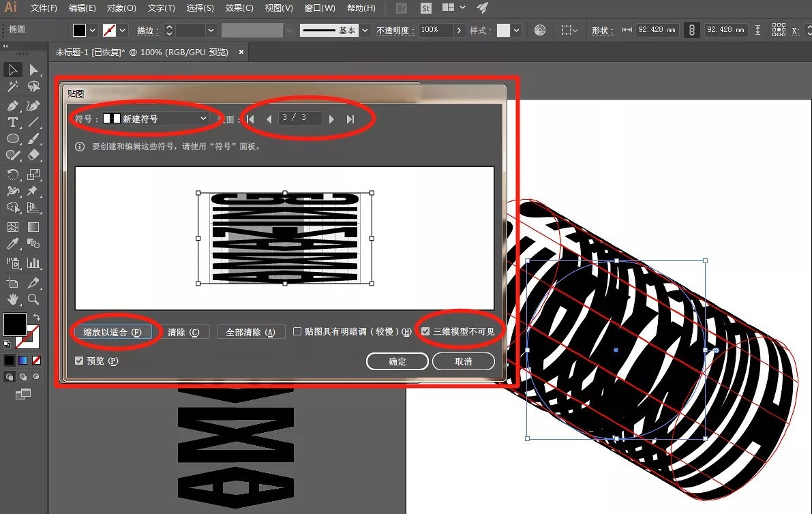This screenshot has width=812, height=514.
Task: Activate the Type tool
Action: point(12,122)
